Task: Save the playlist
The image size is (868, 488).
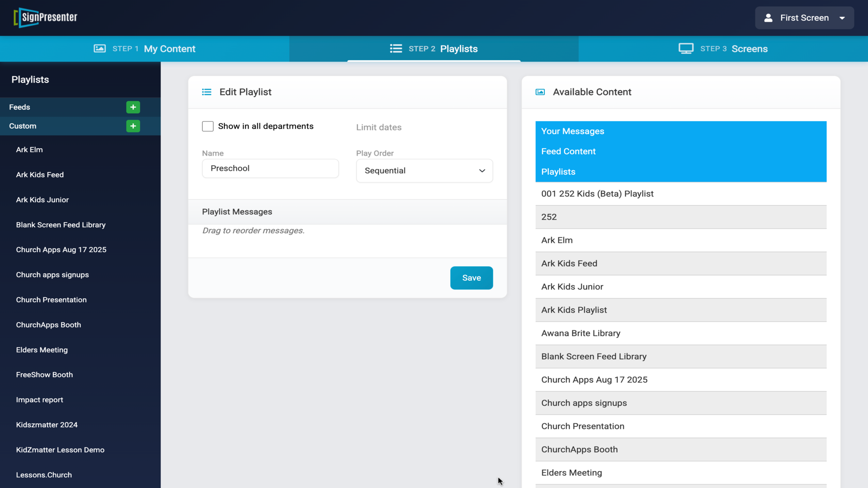Action: point(471,278)
